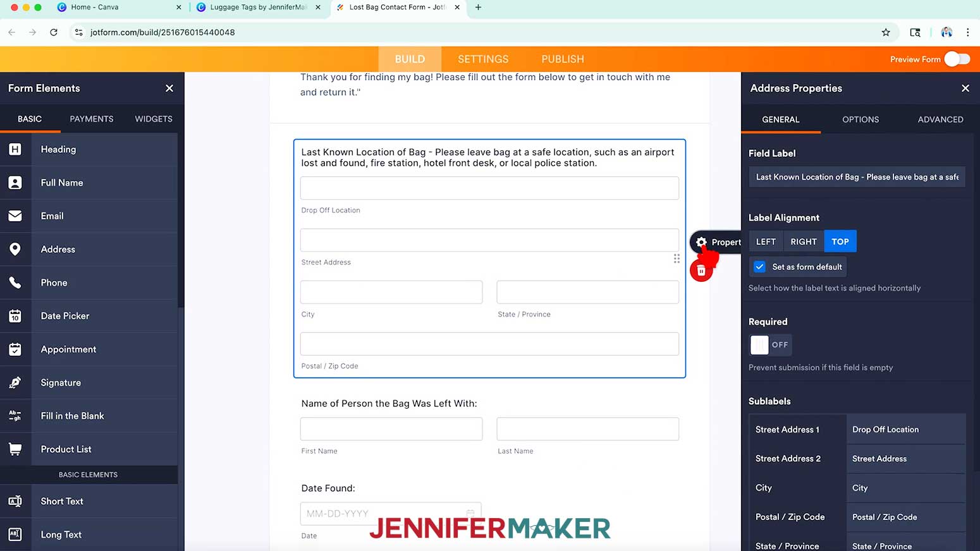Open the SETTINGS tab
The height and width of the screenshot is (551, 980).
483,59
